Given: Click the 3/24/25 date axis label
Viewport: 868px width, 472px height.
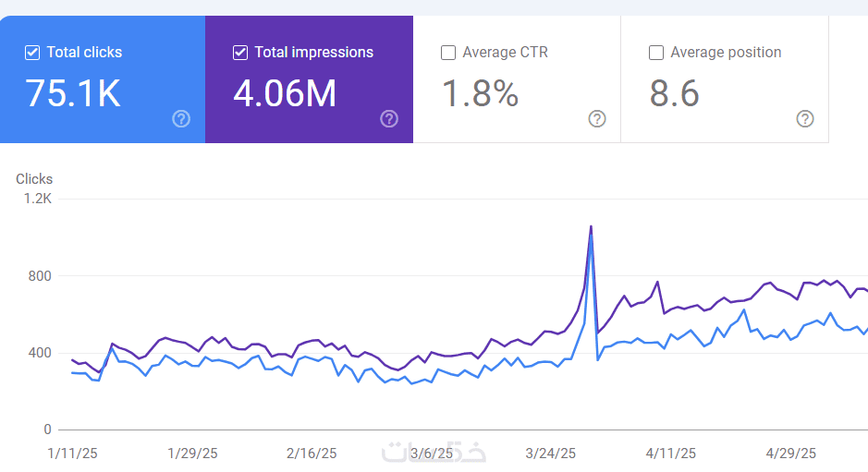Looking at the screenshot, I should pyautogui.click(x=551, y=454).
